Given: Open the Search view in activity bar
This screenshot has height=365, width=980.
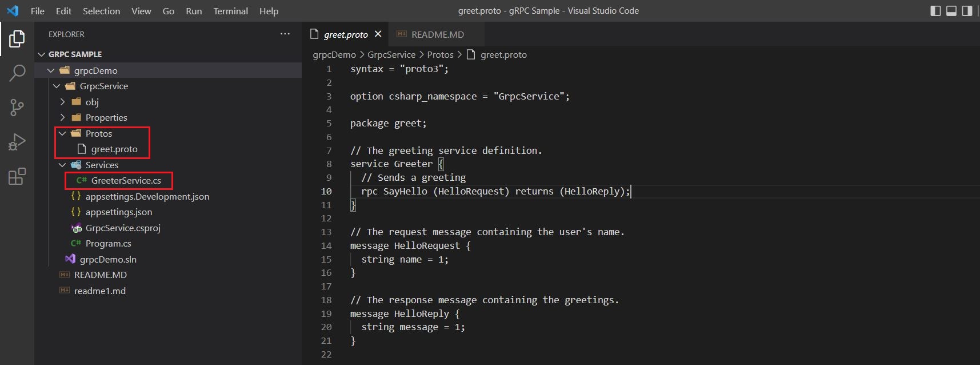Looking at the screenshot, I should [x=17, y=73].
